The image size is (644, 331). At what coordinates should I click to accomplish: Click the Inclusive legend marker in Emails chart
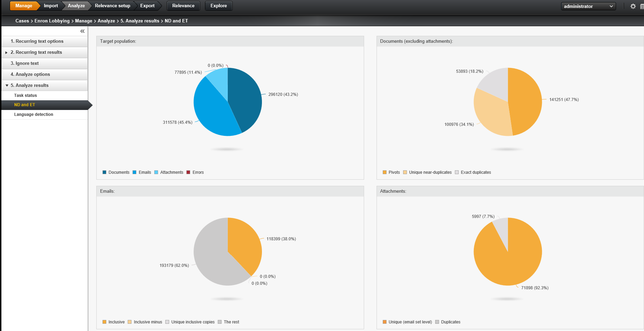point(104,322)
